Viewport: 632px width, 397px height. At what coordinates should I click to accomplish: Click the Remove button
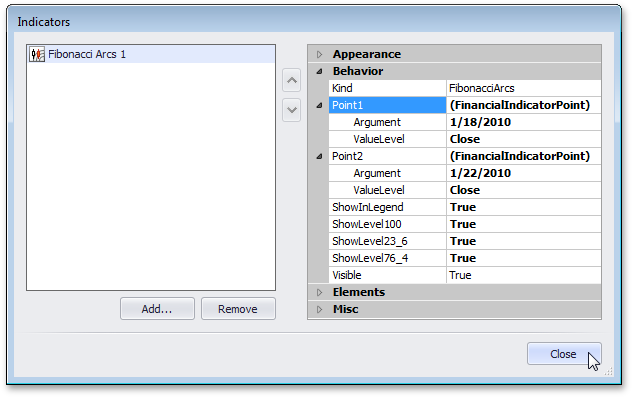[238, 309]
